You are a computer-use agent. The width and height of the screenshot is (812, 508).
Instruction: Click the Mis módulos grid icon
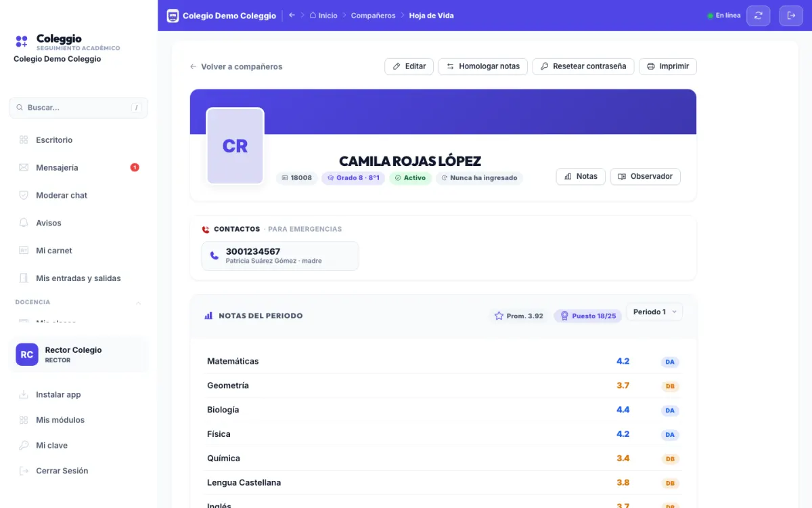(x=24, y=420)
